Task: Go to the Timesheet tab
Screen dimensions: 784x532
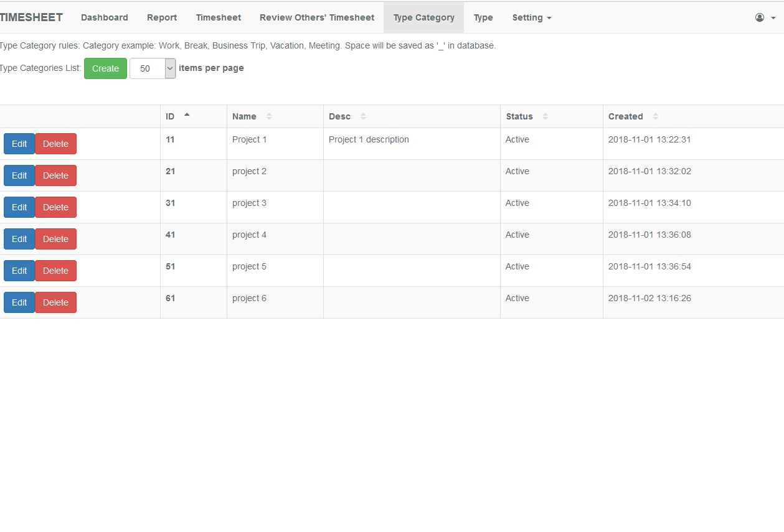Action: [x=218, y=17]
